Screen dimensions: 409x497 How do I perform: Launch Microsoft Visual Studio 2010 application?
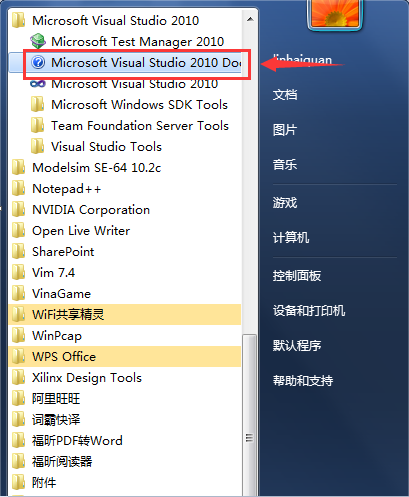click(x=125, y=84)
